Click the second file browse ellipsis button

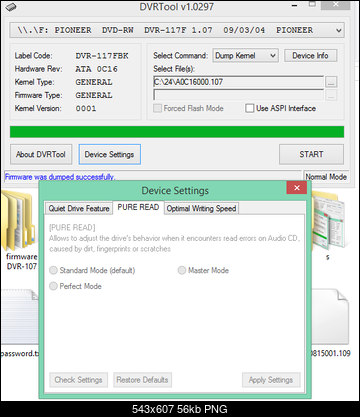pyautogui.click(x=331, y=96)
